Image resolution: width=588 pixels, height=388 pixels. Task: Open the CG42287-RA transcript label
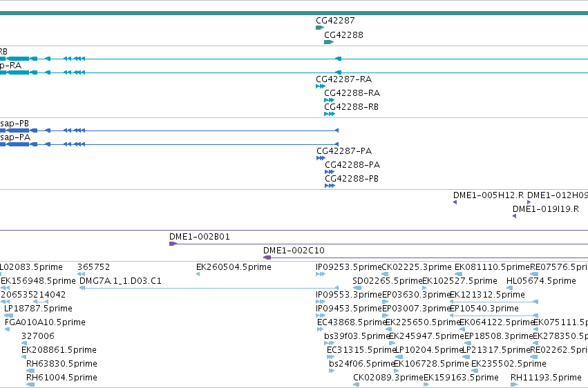(x=343, y=79)
